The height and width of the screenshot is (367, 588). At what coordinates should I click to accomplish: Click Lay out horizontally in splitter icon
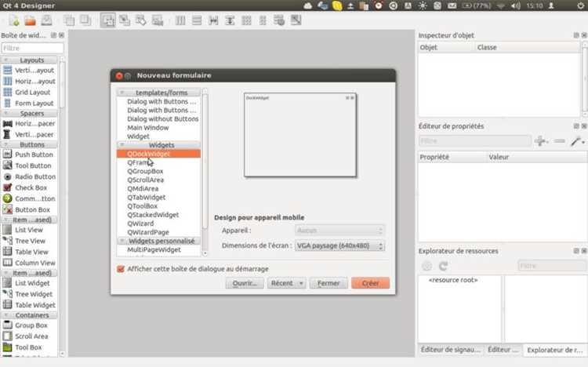point(213,20)
